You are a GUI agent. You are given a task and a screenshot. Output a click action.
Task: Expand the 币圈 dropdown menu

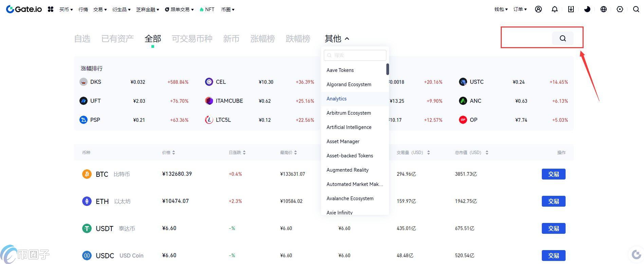click(228, 10)
